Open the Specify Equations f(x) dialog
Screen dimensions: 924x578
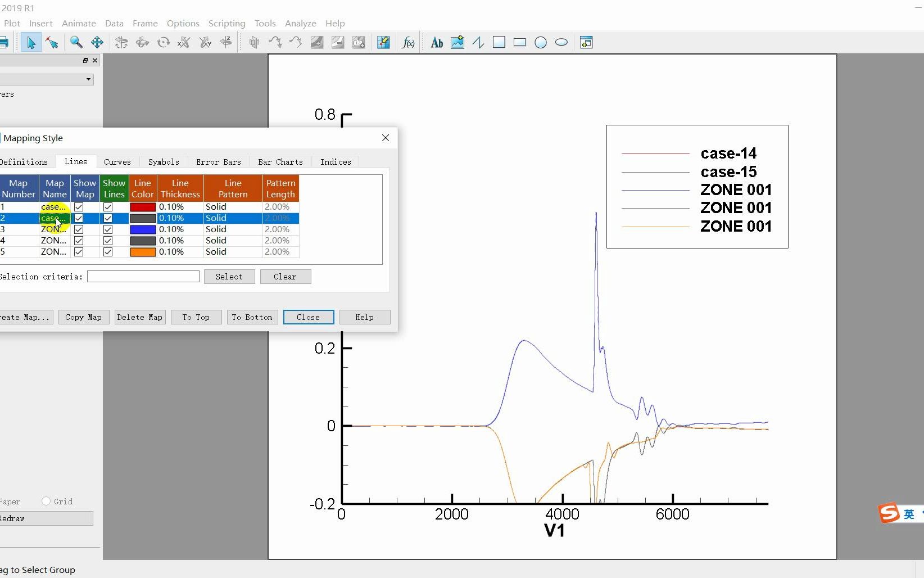(408, 42)
